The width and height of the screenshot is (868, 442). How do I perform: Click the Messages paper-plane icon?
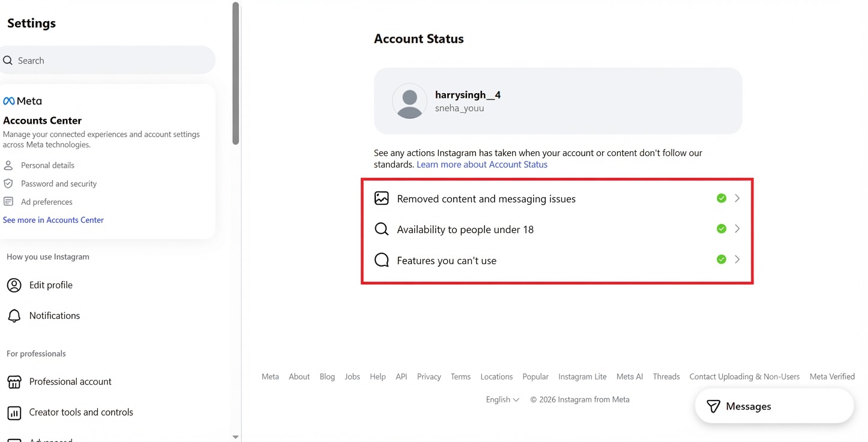[713, 407]
